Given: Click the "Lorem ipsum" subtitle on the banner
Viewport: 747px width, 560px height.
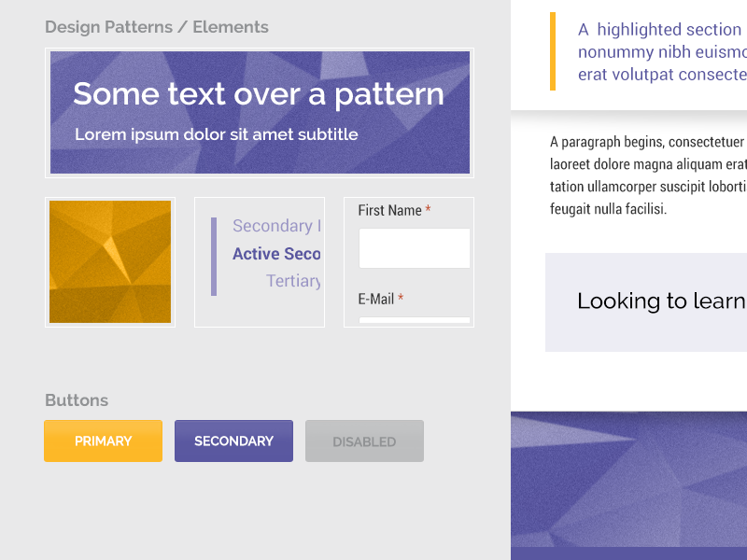Looking at the screenshot, I should [217, 134].
